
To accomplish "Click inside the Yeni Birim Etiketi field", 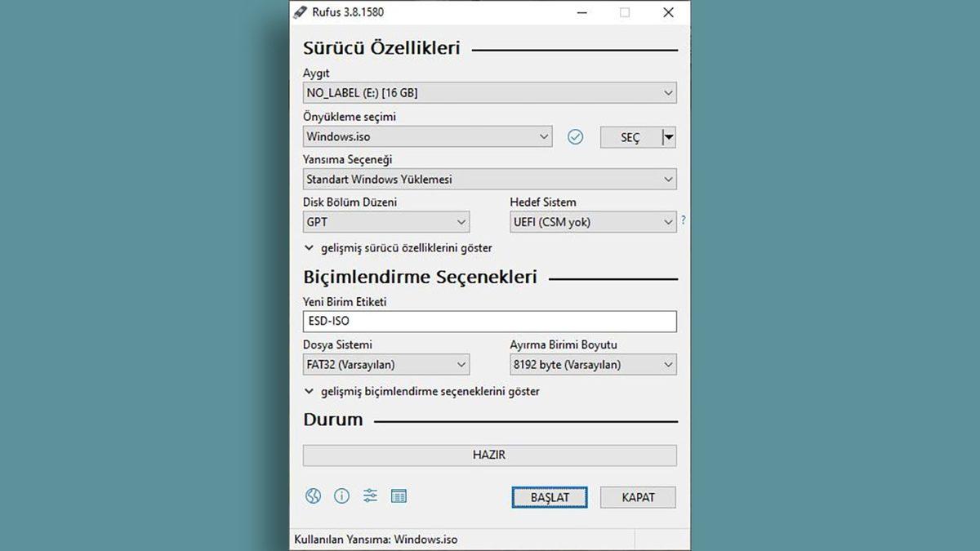I will pyautogui.click(x=489, y=321).
